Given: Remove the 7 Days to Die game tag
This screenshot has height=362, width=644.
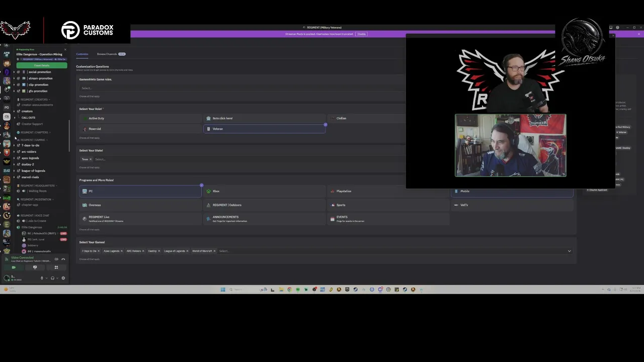Looking at the screenshot, I should (x=99, y=251).
